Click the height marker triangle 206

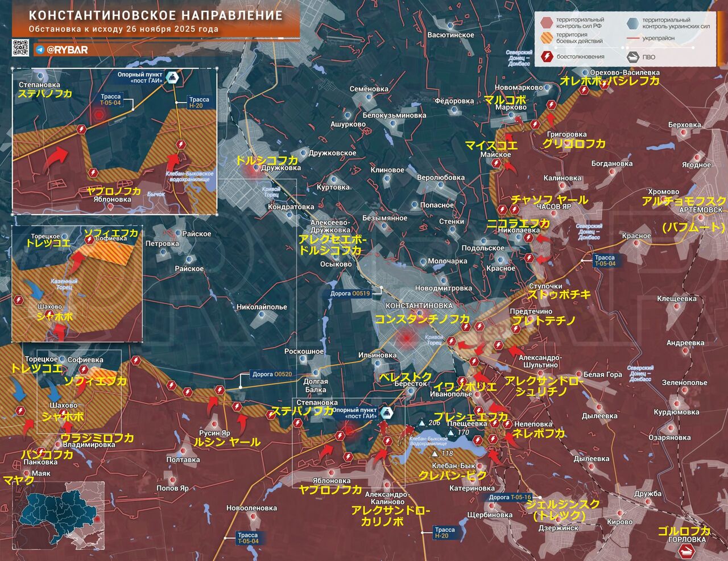tap(422, 423)
